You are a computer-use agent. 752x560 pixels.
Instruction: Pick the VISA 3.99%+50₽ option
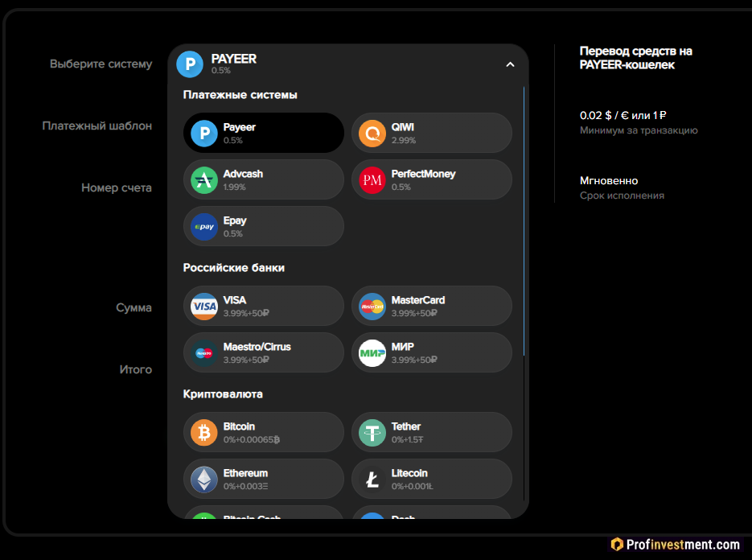pos(264,306)
